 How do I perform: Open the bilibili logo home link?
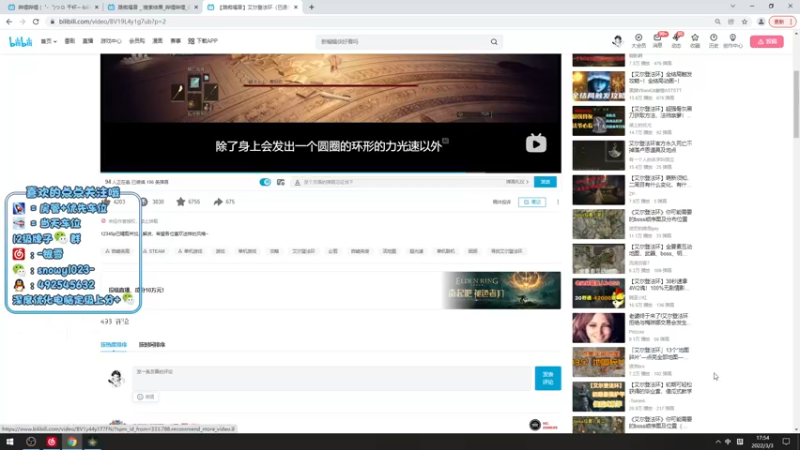[x=20, y=42]
